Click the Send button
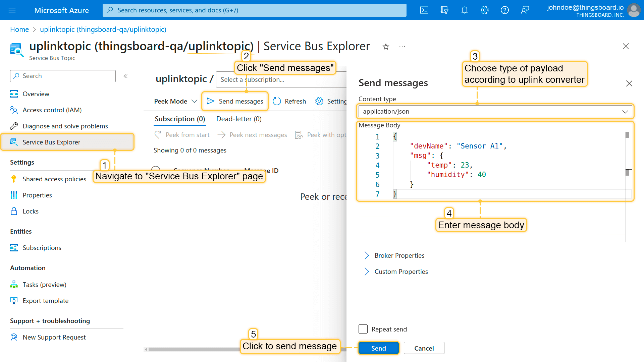 378,348
